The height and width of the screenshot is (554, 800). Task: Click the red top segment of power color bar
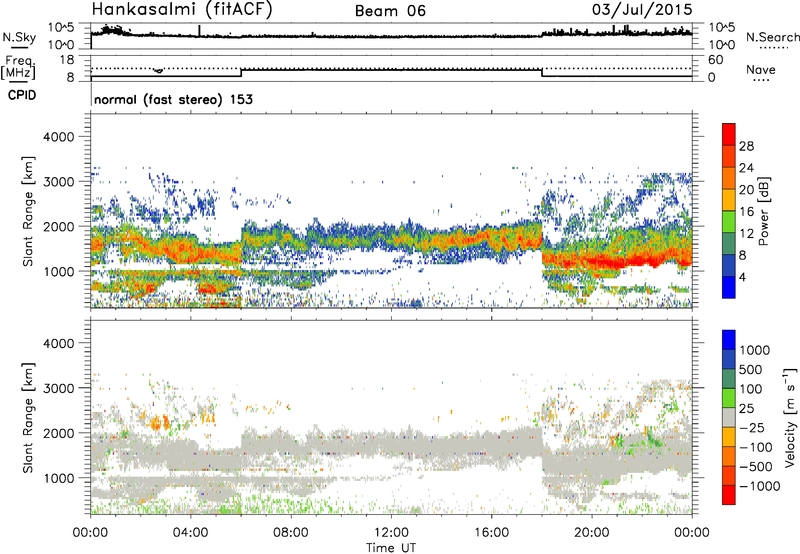tap(729, 134)
